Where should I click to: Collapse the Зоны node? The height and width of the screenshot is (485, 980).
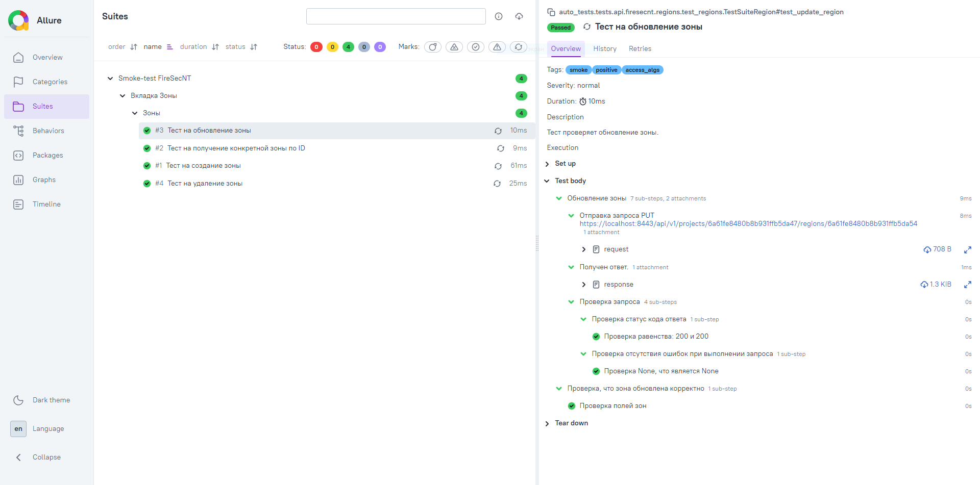click(135, 113)
